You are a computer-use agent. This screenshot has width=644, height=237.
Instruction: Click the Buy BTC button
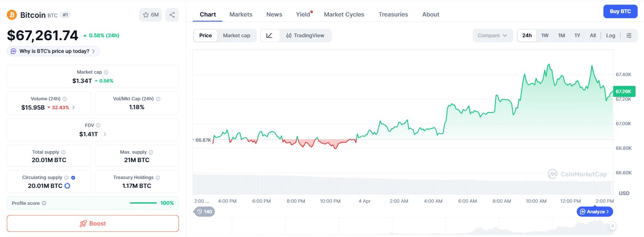click(x=620, y=11)
